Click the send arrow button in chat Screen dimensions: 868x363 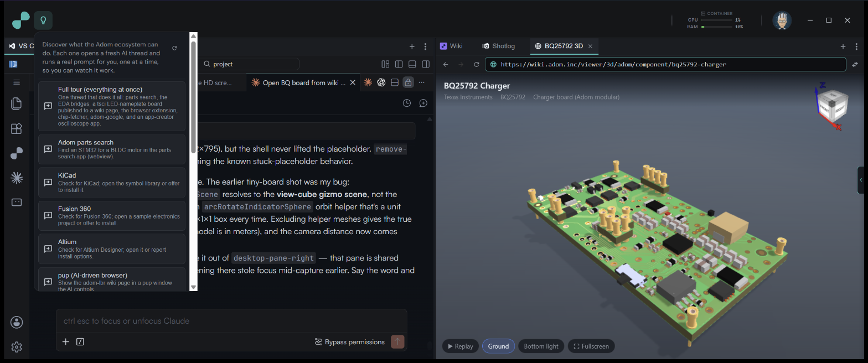[x=397, y=341]
